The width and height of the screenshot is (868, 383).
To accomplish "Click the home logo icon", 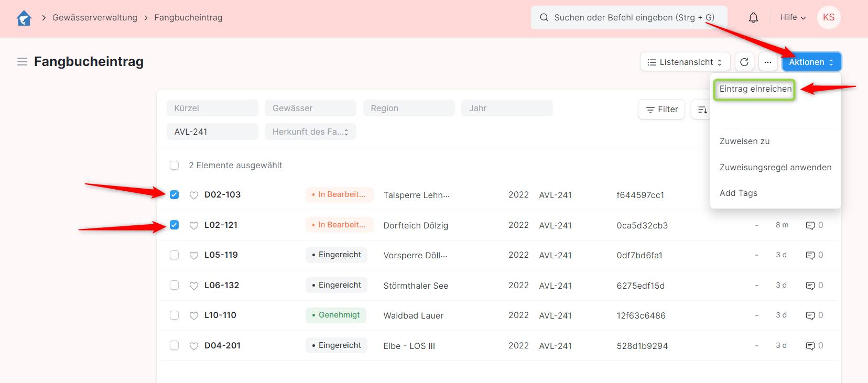I will coord(24,18).
